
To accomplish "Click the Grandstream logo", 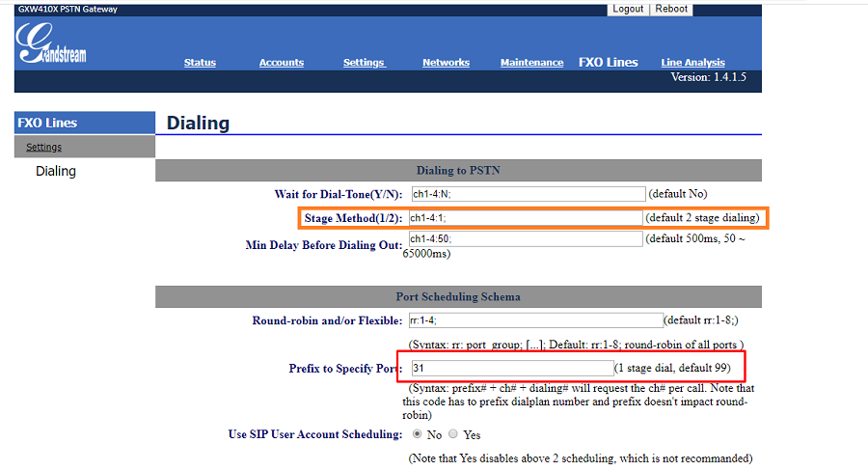I will pos(51,43).
